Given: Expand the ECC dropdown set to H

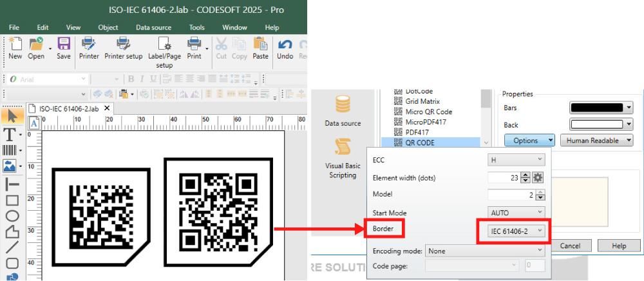Looking at the screenshot, I should [516, 159].
